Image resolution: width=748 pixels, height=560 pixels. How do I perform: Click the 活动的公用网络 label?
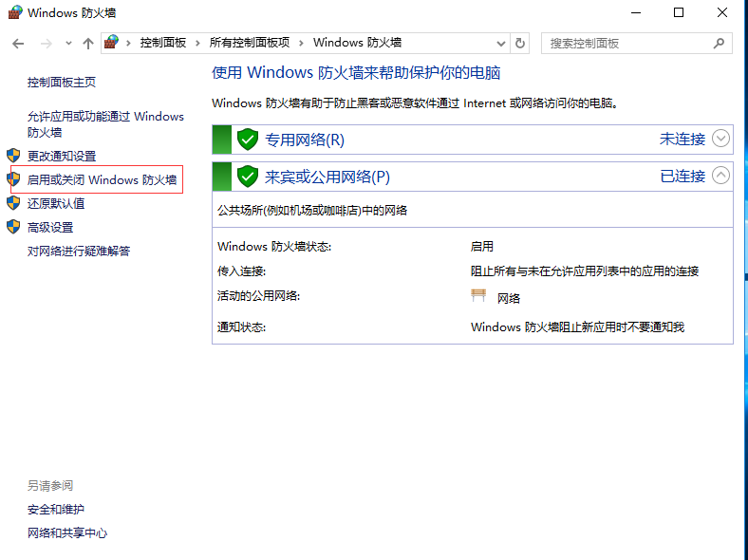pyautogui.click(x=258, y=296)
